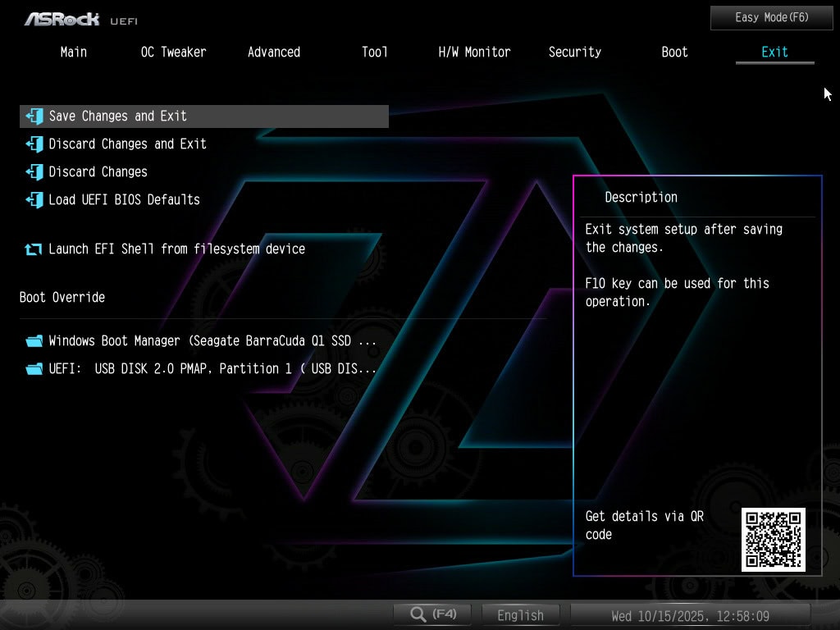
Task: Click the Load UEFI BIOS Defaults icon
Action: click(34, 200)
